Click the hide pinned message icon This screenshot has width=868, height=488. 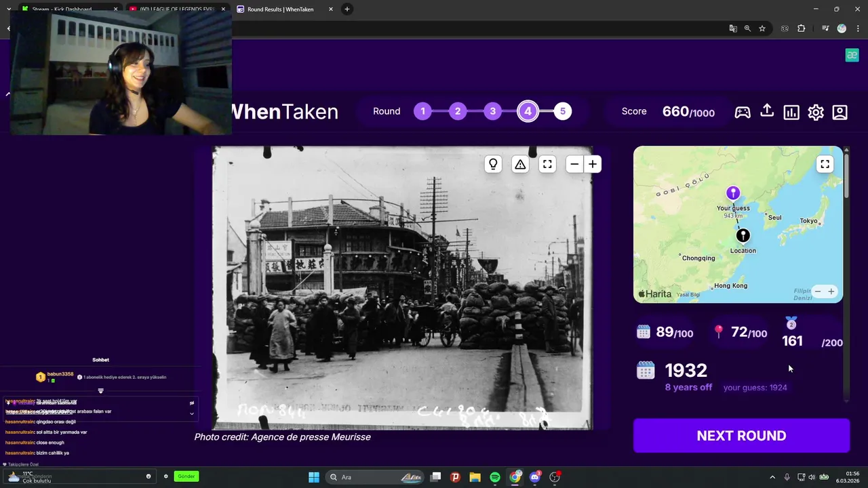point(192,403)
